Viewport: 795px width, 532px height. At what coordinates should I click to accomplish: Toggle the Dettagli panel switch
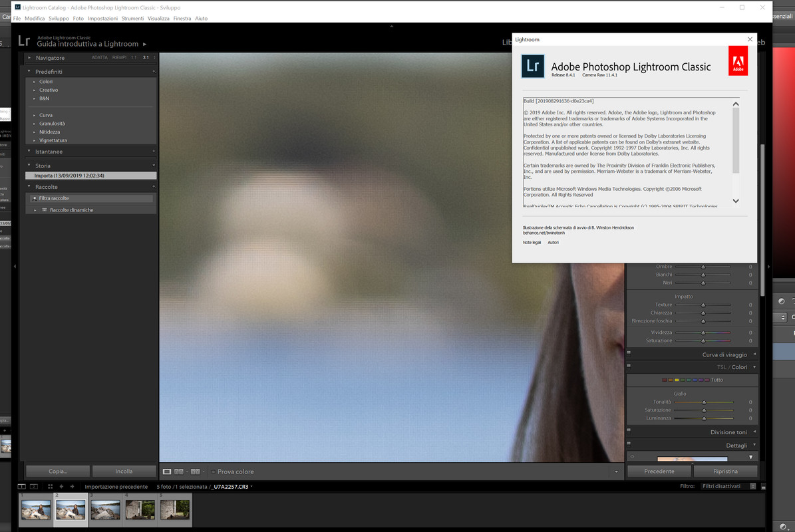point(629,444)
